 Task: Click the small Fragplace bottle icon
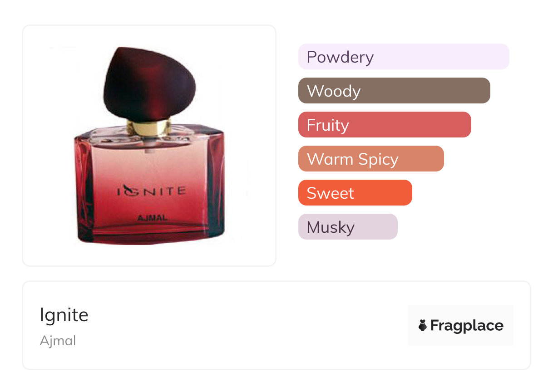(x=423, y=325)
